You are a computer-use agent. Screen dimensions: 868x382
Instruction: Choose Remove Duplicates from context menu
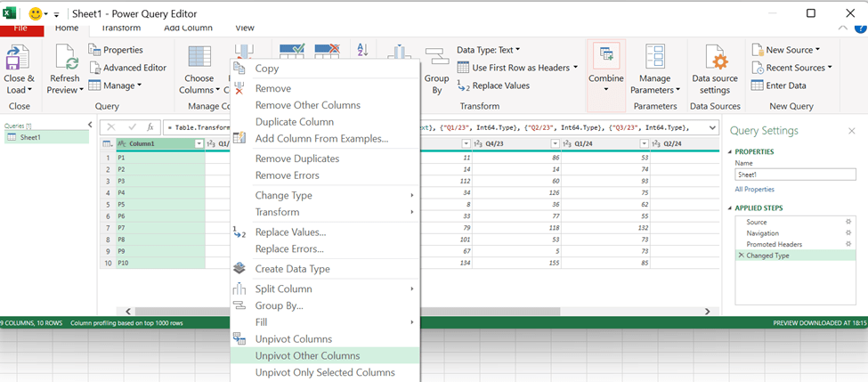click(296, 158)
